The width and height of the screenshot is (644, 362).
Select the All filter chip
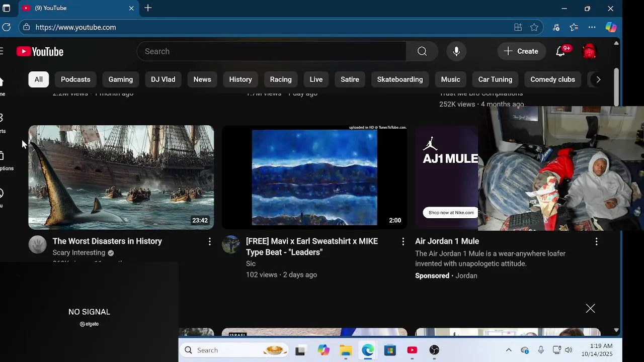[x=39, y=79]
